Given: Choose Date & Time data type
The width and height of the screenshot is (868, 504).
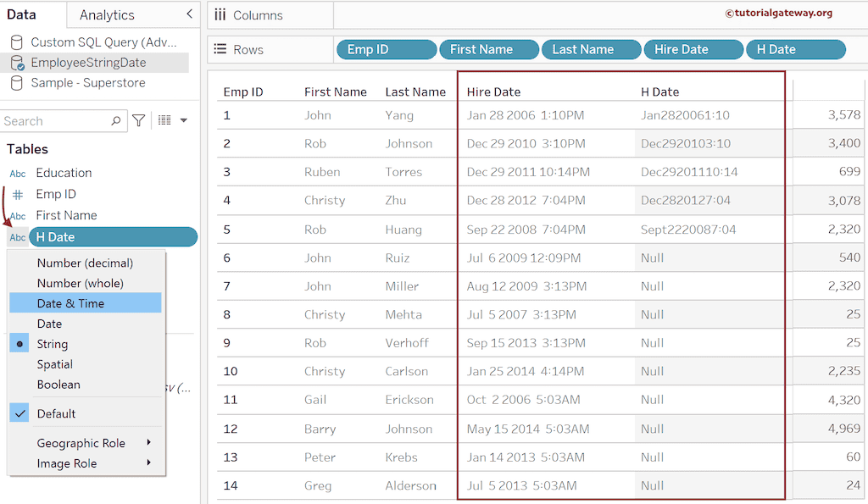Looking at the screenshot, I should click(x=70, y=303).
